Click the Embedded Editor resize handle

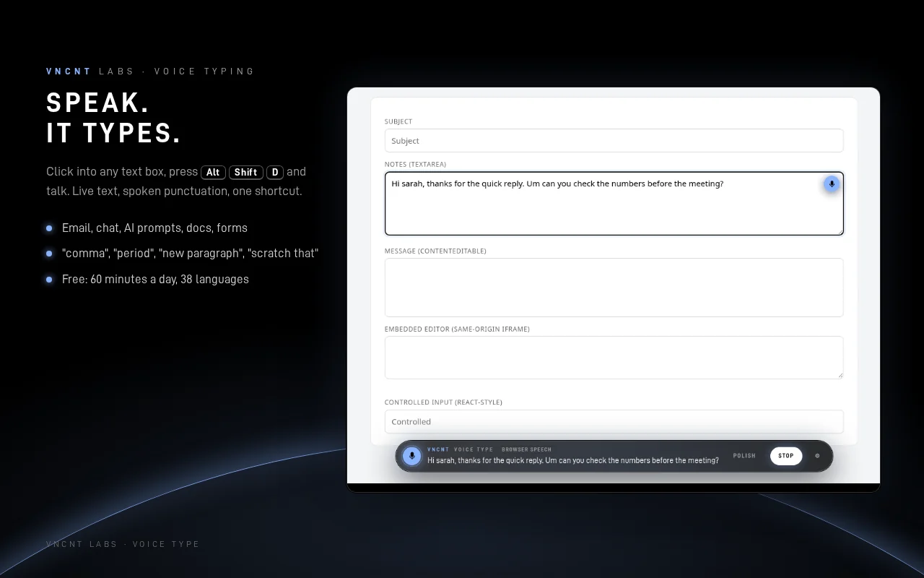[x=840, y=375]
